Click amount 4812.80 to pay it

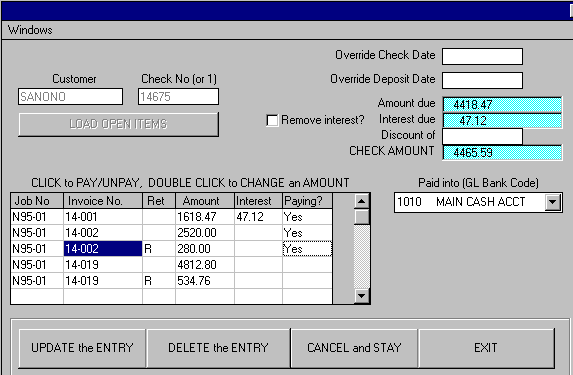205,265
